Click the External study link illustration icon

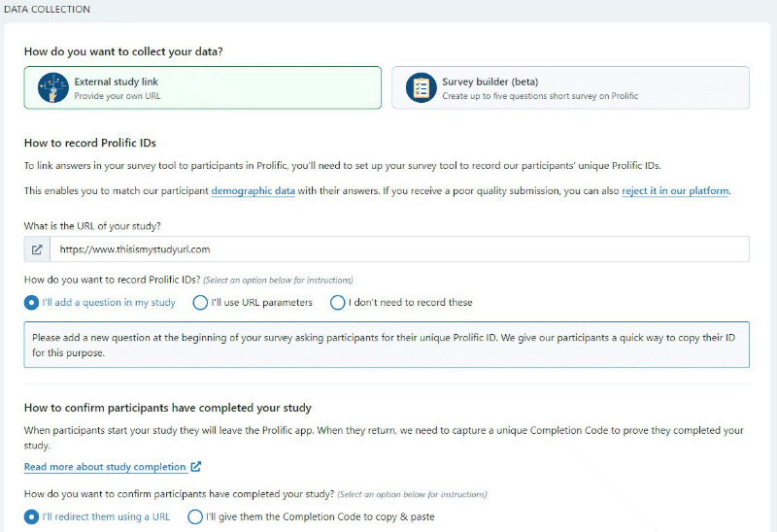53,87
